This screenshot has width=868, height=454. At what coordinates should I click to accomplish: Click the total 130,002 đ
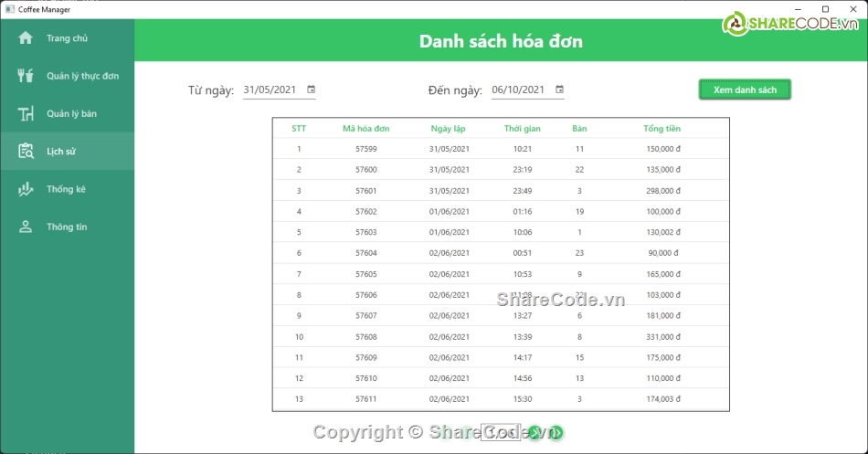point(663,232)
